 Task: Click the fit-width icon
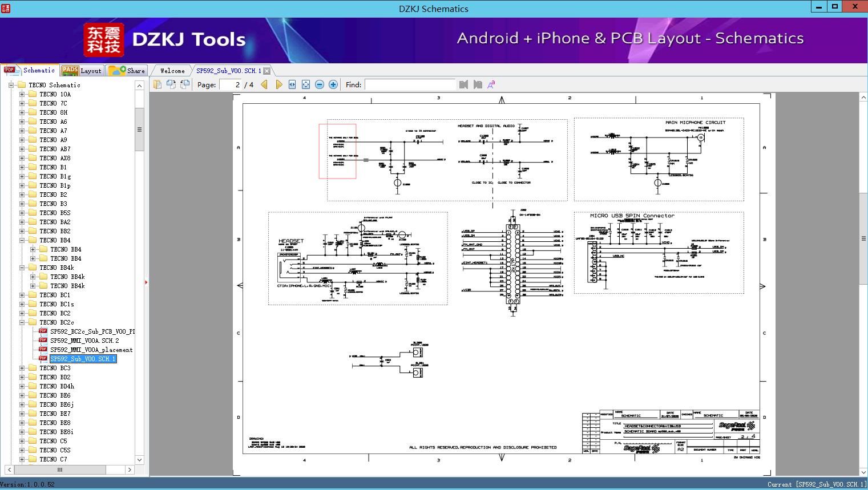(x=292, y=84)
